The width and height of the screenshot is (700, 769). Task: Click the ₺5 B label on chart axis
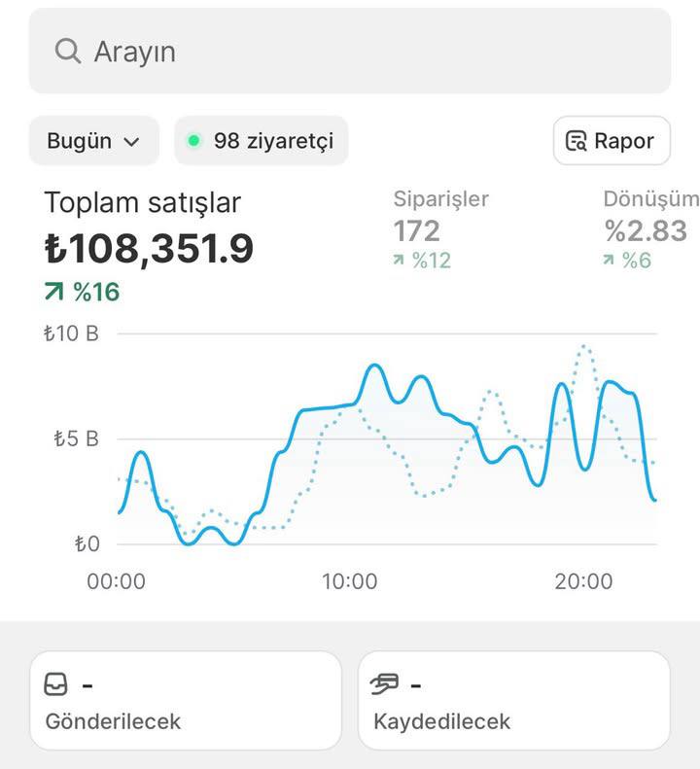pyautogui.click(x=77, y=438)
